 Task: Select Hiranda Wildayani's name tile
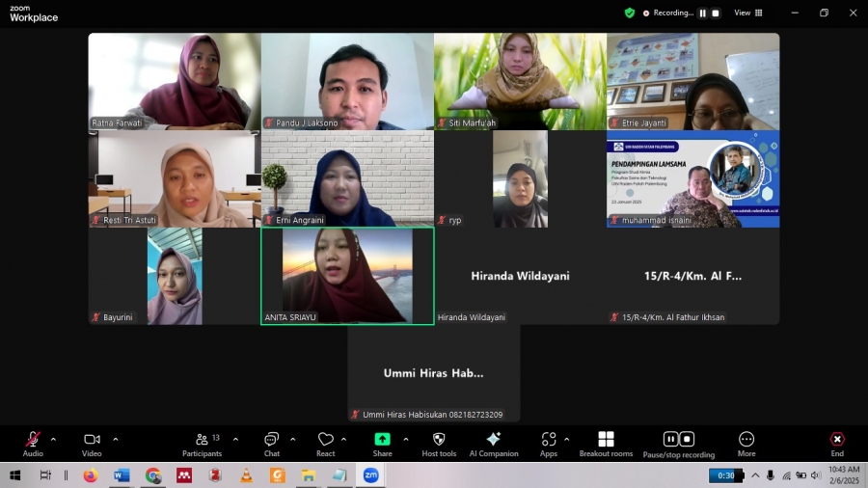pos(521,276)
